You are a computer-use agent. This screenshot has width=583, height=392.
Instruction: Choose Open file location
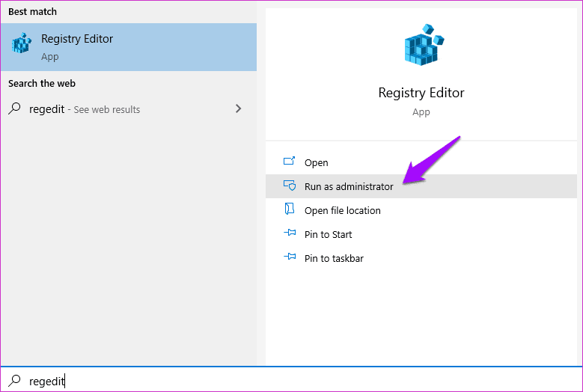tap(421, 210)
